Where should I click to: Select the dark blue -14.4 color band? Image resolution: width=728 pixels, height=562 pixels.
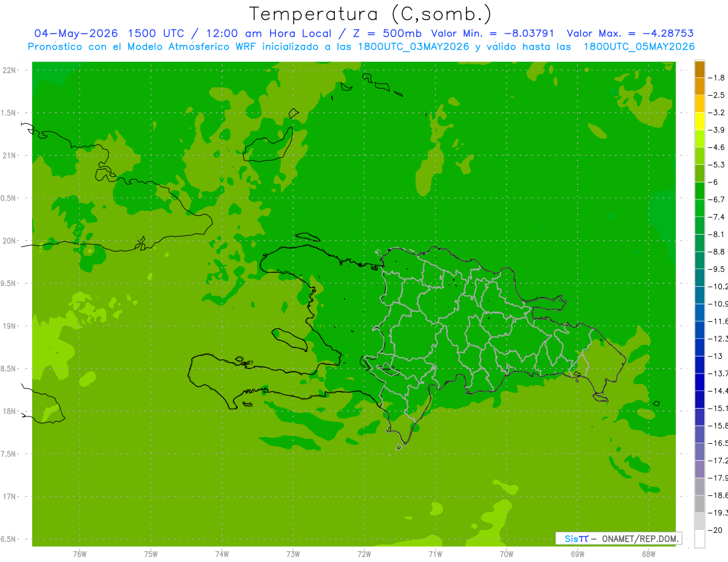699,382
